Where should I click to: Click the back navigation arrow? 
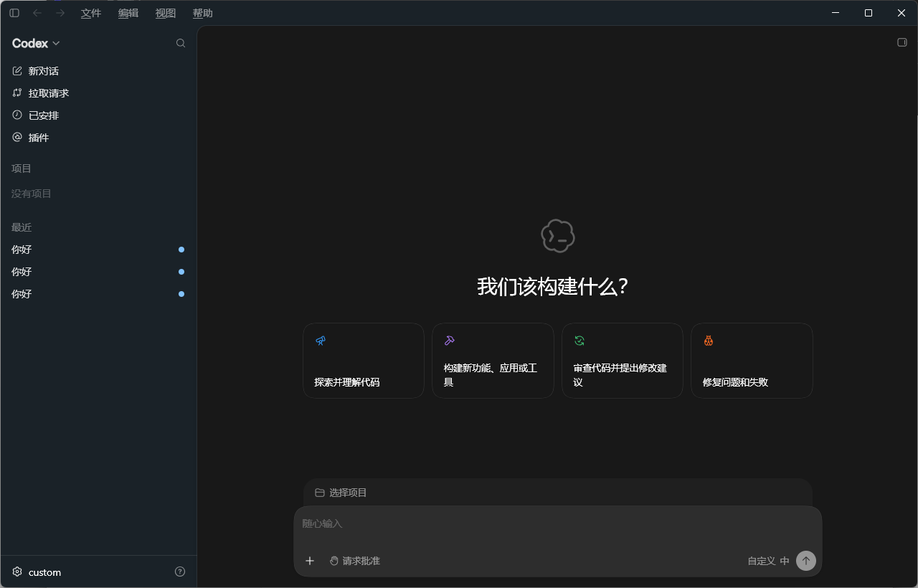click(37, 13)
